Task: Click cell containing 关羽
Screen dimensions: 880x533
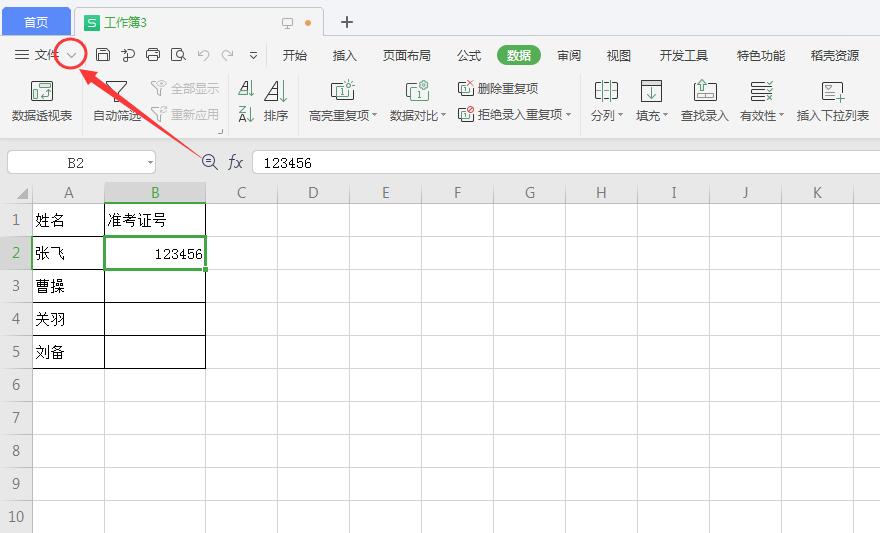Action: pyautogui.click(x=68, y=319)
